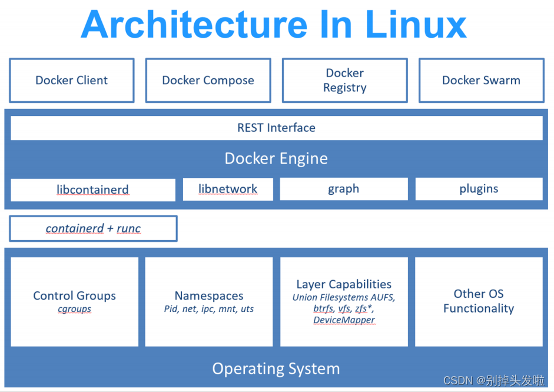Click the Pid, net, ipc, mnt, uts text

coord(209,309)
